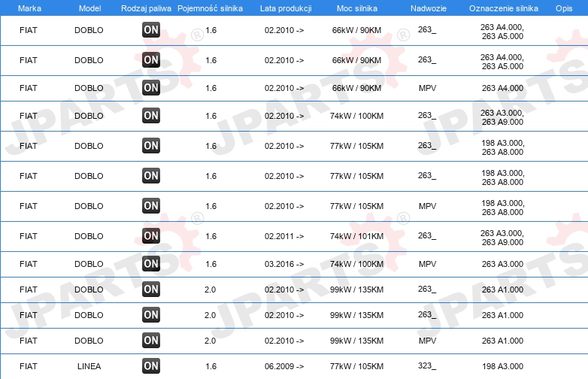Select 263_ body in the 74kW / 100KM row
Screen dimensions: 588x379
click(427, 116)
